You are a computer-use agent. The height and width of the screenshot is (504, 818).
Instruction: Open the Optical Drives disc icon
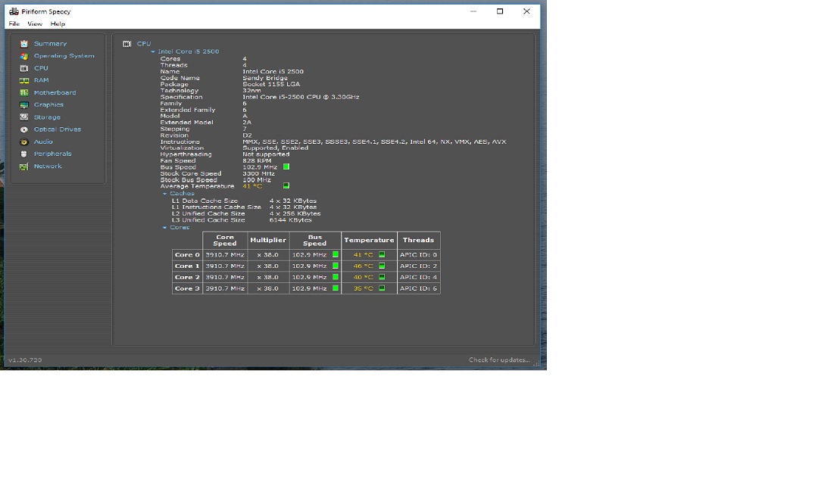(24, 129)
